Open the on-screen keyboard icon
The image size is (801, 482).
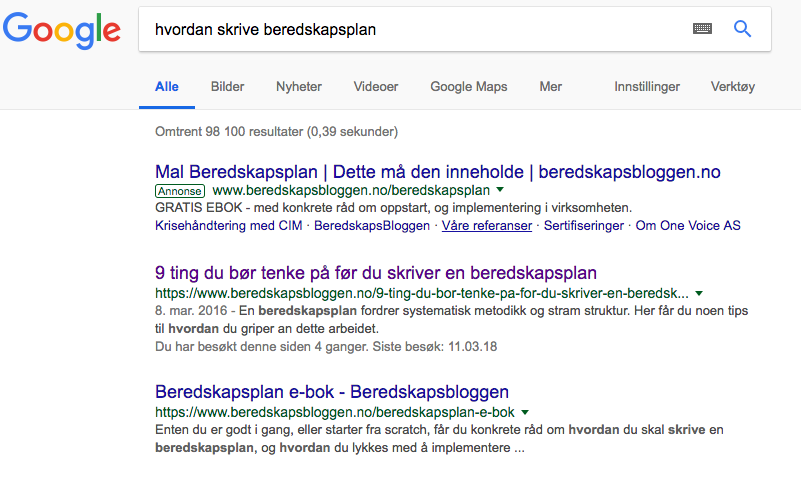pos(702,30)
